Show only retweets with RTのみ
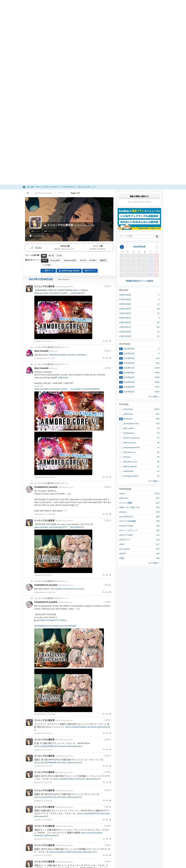Viewport: 186px width, 868px height. tap(83, 260)
